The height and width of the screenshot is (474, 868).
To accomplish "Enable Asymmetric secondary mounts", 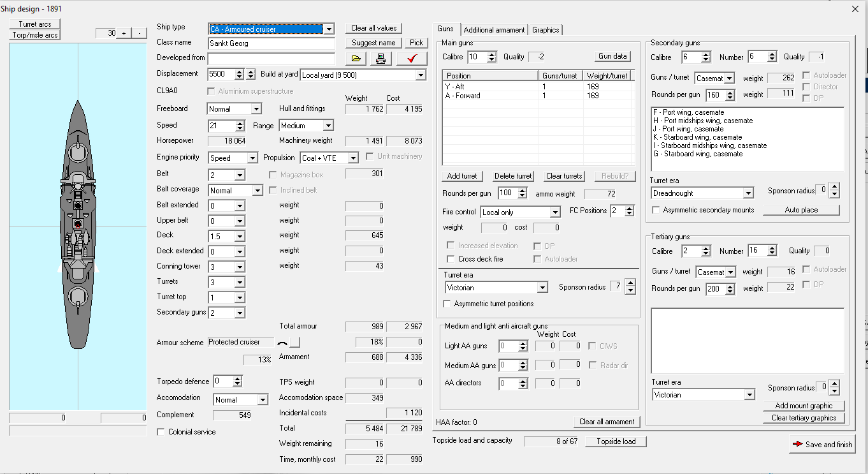I will click(656, 210).
